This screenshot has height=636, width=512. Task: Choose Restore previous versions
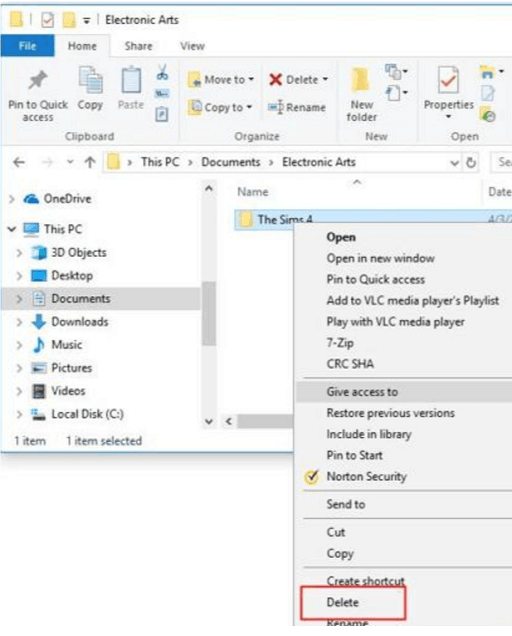click(x=391, y=413)
